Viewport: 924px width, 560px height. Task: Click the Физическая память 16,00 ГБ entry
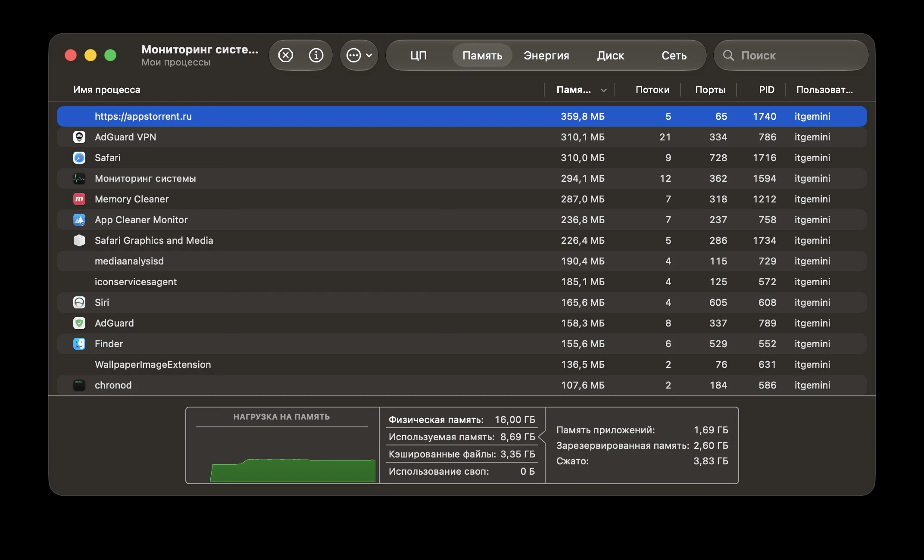pyautogui.click(x=462, y=420)
